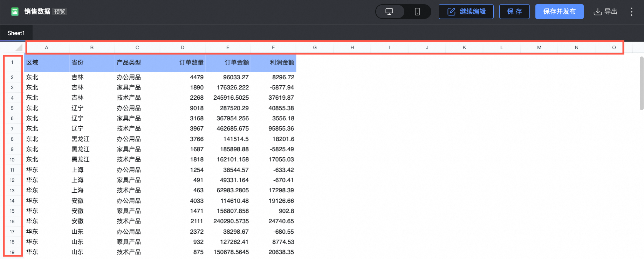This screenshot has width=644, height=259.
Task: Select column H header
Action: pos(352,47)
